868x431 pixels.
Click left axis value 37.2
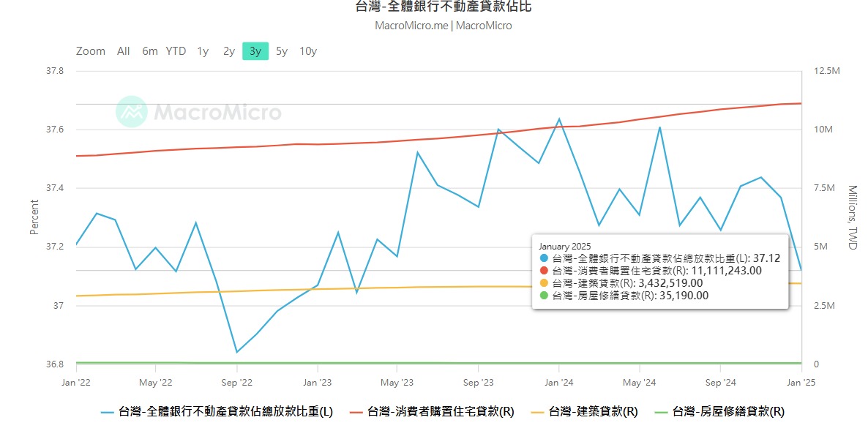click(x=54, y=247)
